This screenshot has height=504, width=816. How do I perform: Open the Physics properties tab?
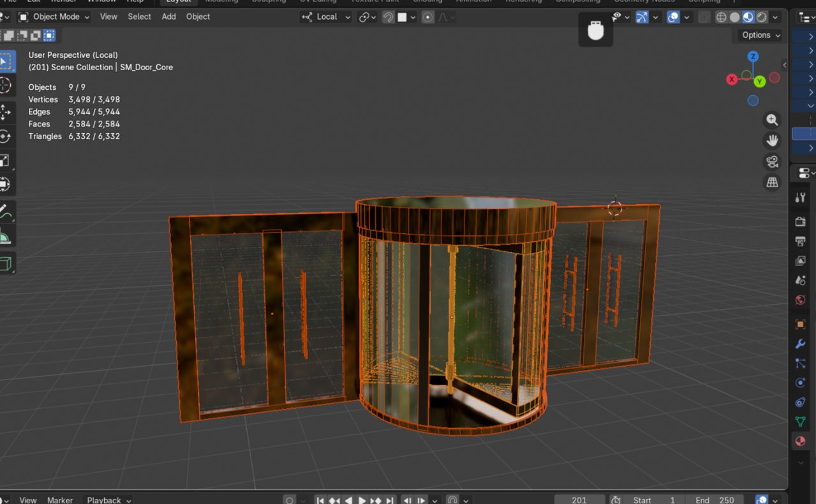tap(801, 383)
